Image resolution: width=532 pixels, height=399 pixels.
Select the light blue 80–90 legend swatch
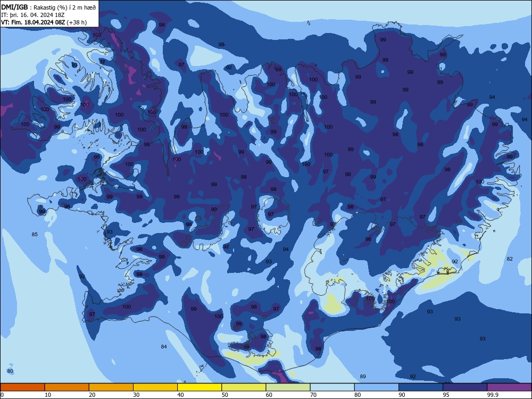(377, 387)
